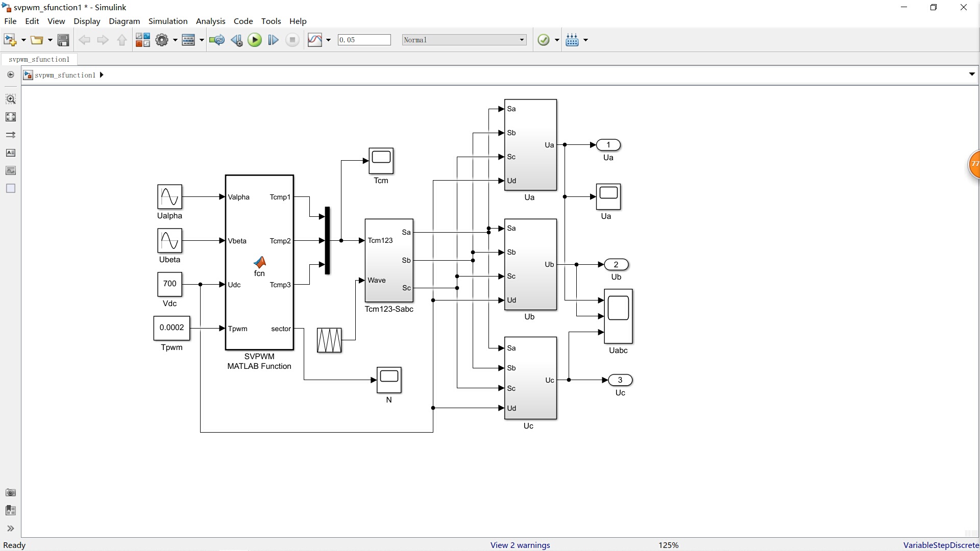This screenshot has height=551, width=980.
Task: Select the triangle wave repeating sequence block
Action: tap(329, 340)
